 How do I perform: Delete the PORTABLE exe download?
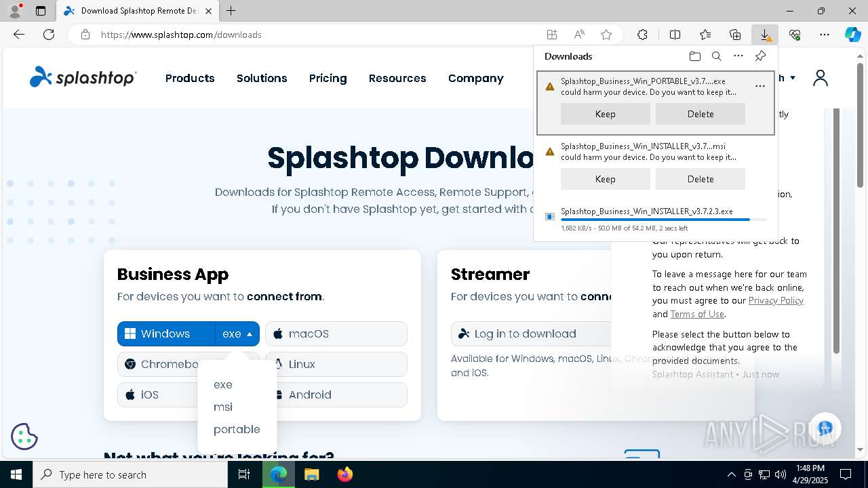click(x=701, y=114)
